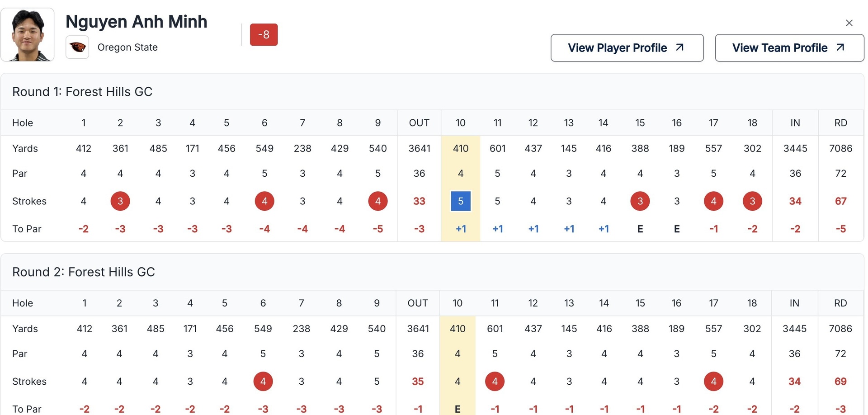
Task: Click Round 1 total score 67
Action: 840,201
